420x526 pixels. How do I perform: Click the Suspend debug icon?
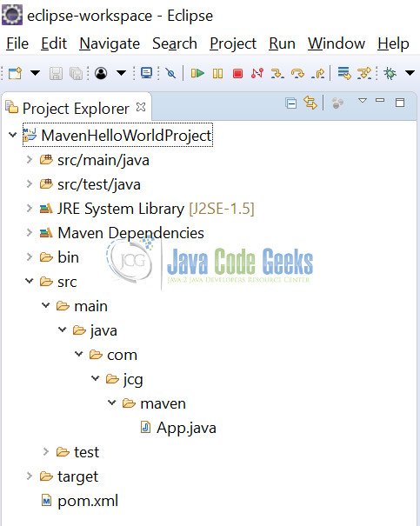click(217, 73)
